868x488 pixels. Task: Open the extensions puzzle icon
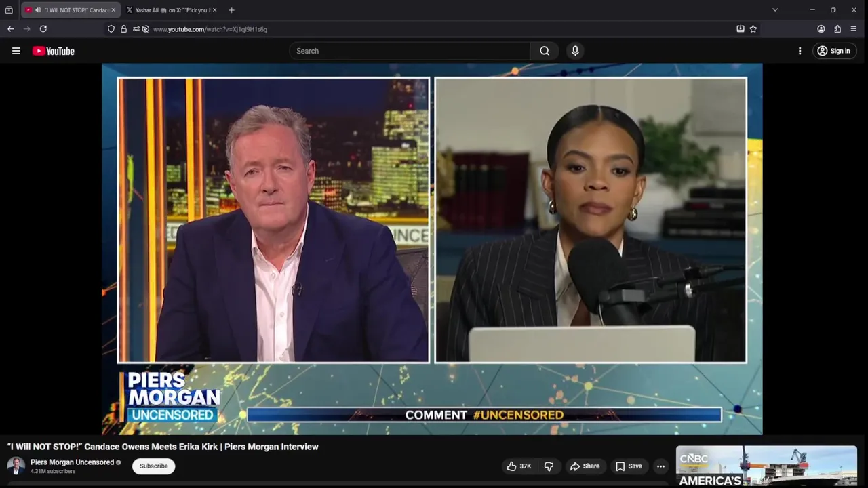point(837,29)
